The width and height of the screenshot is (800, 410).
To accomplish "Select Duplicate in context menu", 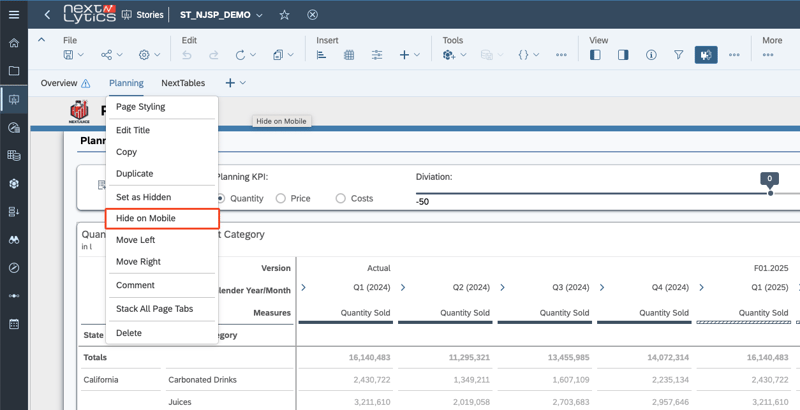I will click(162, 173).
